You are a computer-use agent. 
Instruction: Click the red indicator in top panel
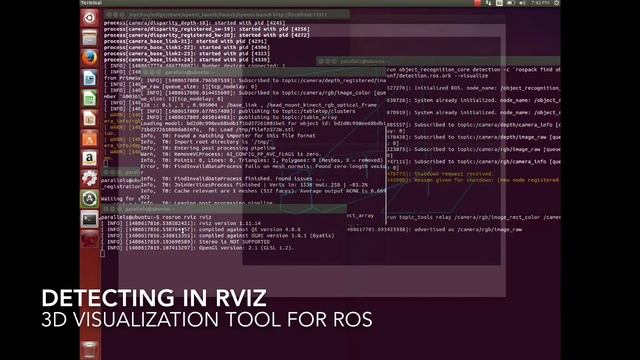tap(478, 3)
